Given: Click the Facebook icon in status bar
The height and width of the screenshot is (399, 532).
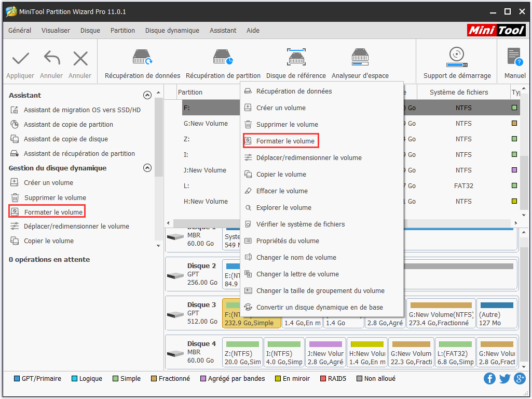Looking at the screenshot, I should click(489, 378).
